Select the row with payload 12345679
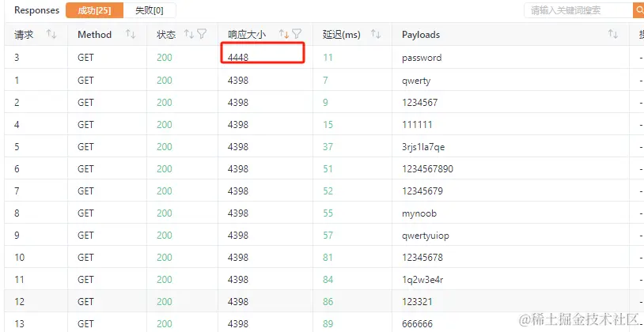The height and width of the screenshot is (332, 644). coord(324,191)
